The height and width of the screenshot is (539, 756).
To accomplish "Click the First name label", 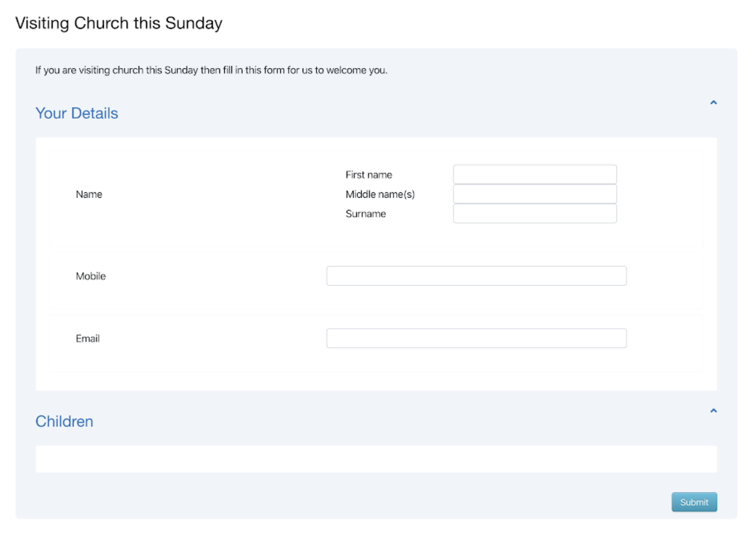I will tap(368, 175).
